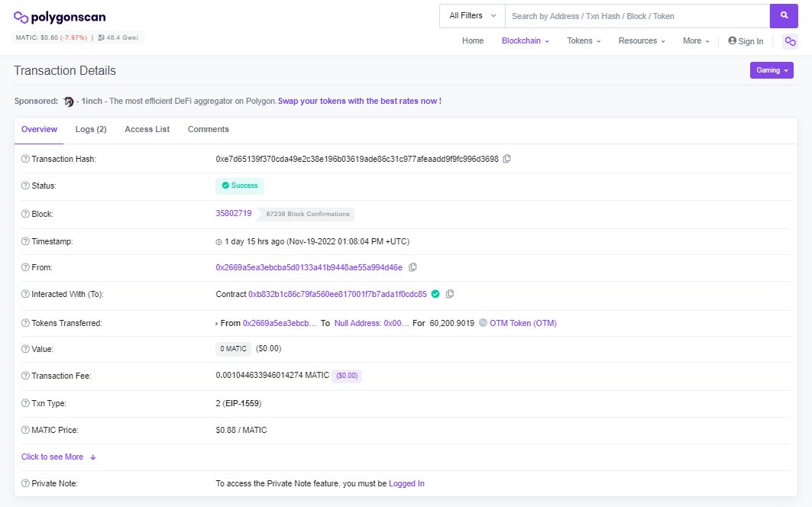Click the help icon beside Transaction Hash
The height and width of the screenshot is (507, 812).
point(25,159)
